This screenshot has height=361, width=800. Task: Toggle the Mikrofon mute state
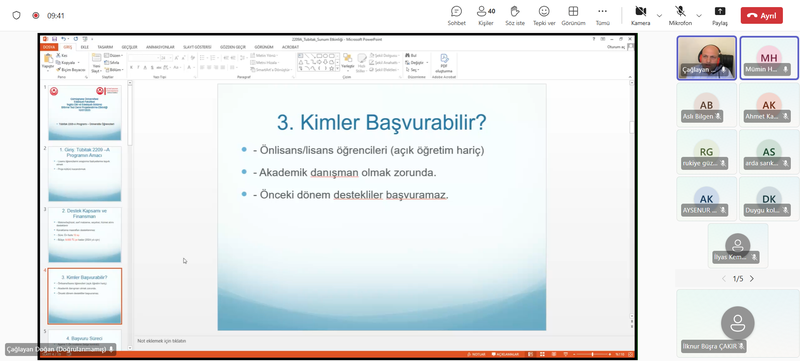[x=680, y=16]
